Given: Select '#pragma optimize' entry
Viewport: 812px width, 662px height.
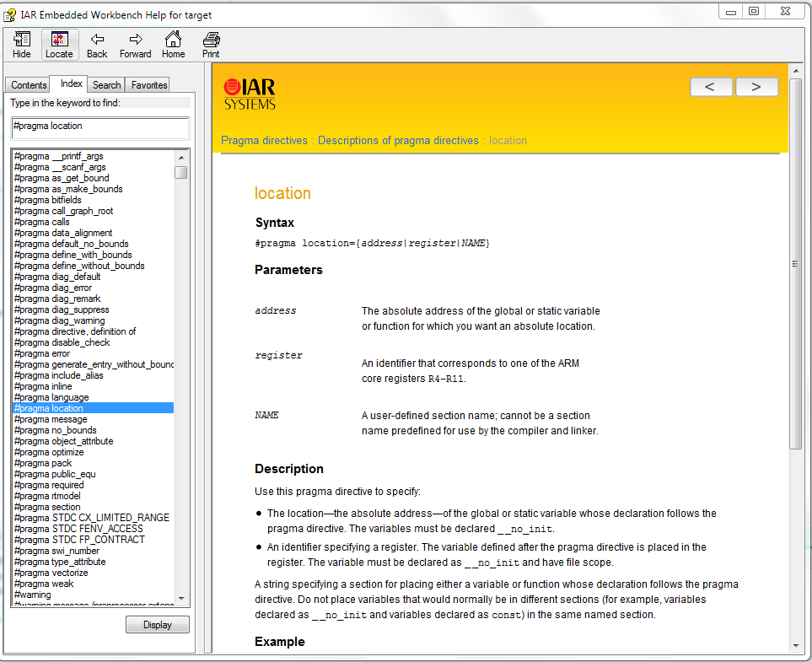Looking at the screenshot, I should click(49, 452).
